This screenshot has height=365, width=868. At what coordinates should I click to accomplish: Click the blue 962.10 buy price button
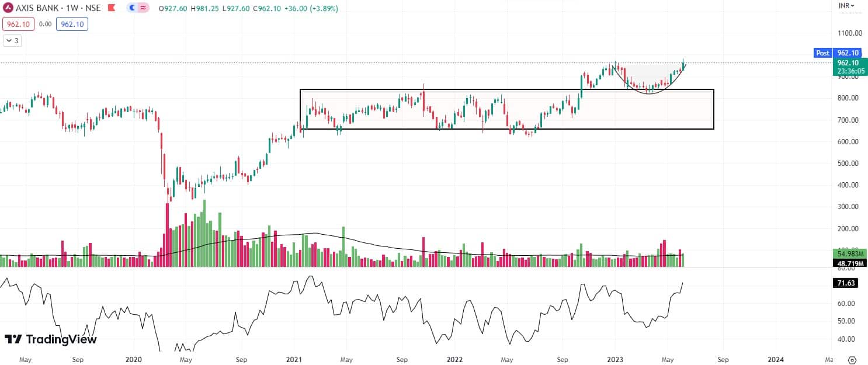coord(72,24)
